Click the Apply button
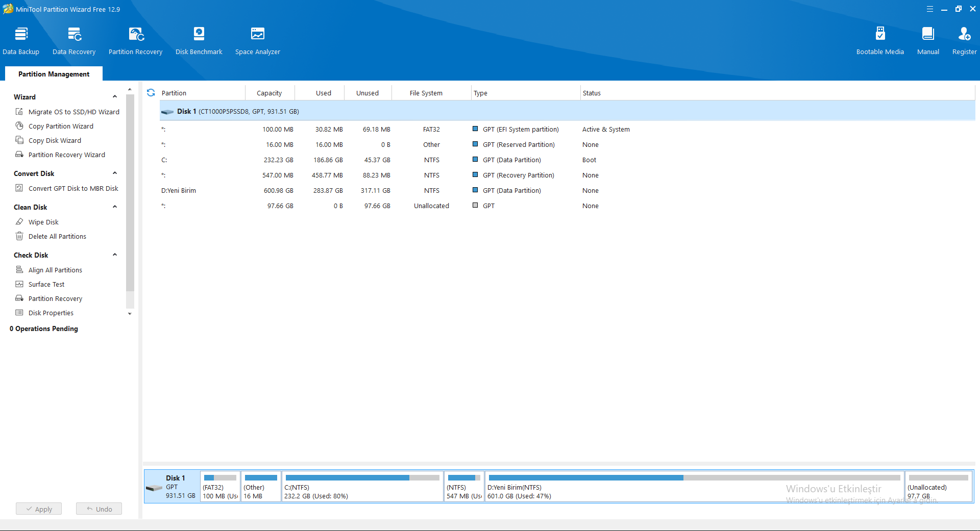 (39, 509)
